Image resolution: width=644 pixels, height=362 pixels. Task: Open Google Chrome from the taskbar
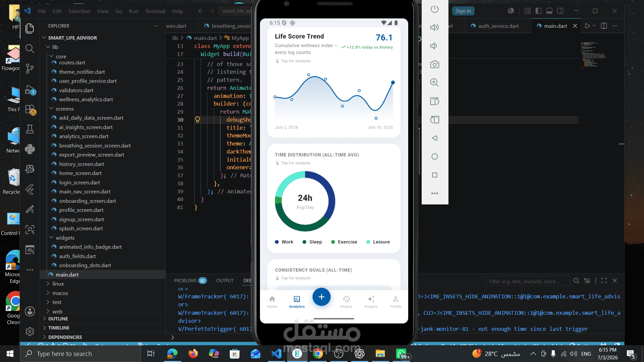pos(318,354)
